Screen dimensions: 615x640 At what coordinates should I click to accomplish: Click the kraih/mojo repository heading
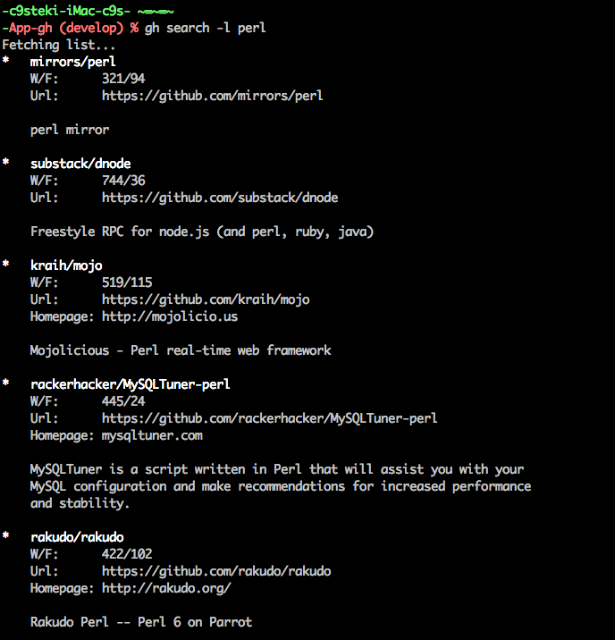[66, 266]
